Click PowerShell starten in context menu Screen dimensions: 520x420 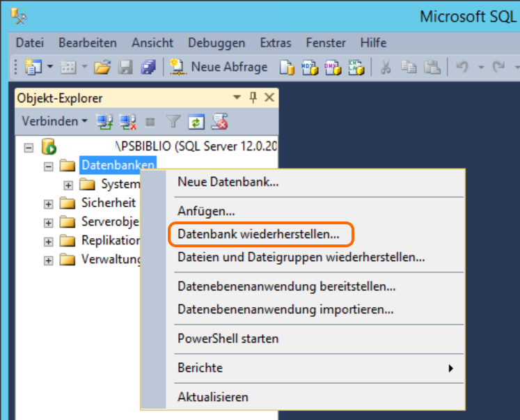(228, 339)
